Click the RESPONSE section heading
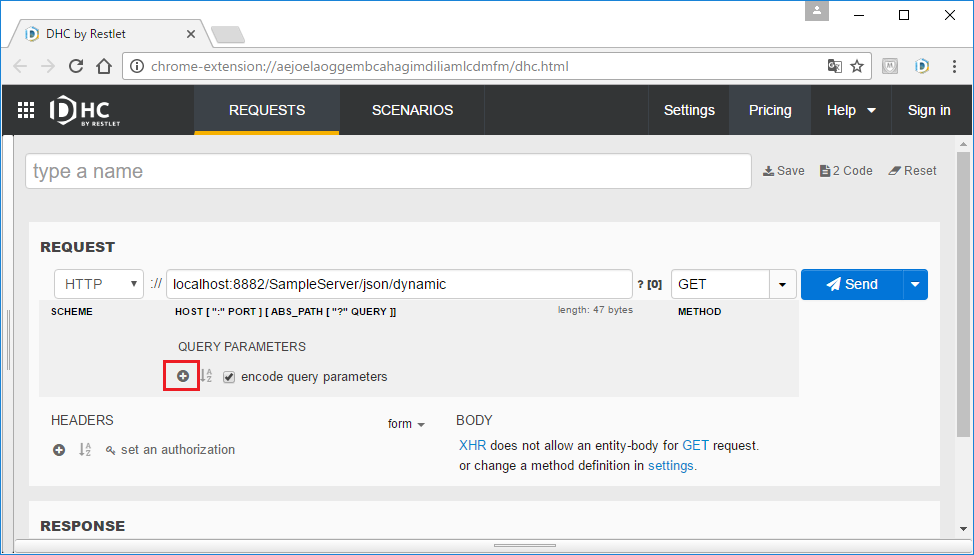This screenshot has height=555, width=974. [x=83, y=526]
